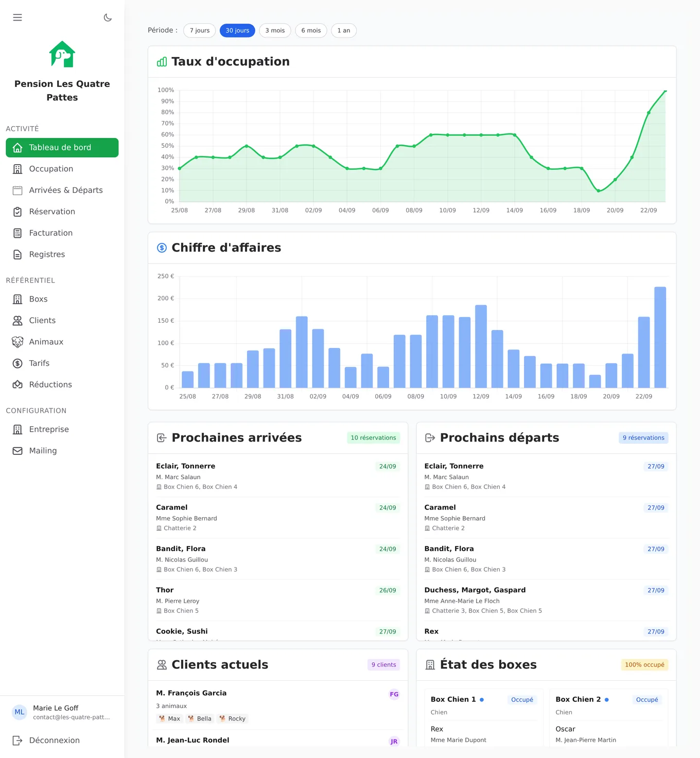Click the FG avatar for François Garcia

(x=394, y=694)
